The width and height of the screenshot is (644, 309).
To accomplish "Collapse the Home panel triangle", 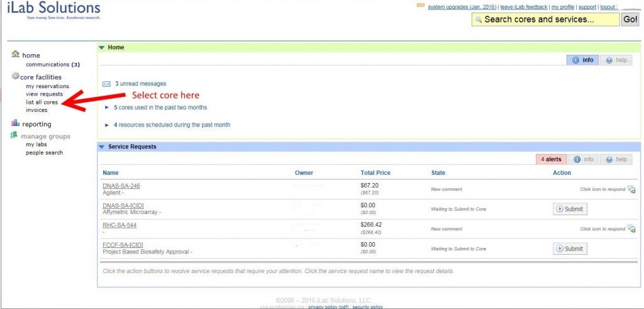I will coord(102,48).
